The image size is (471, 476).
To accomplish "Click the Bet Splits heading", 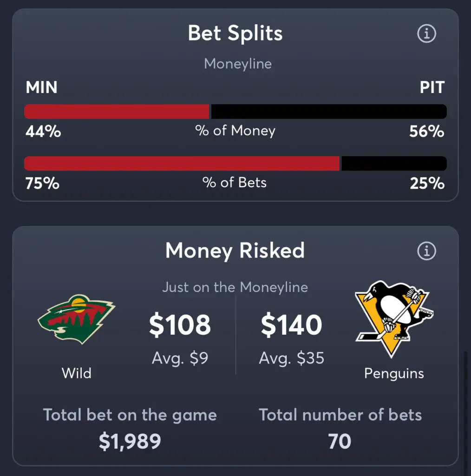I will 235,33.
